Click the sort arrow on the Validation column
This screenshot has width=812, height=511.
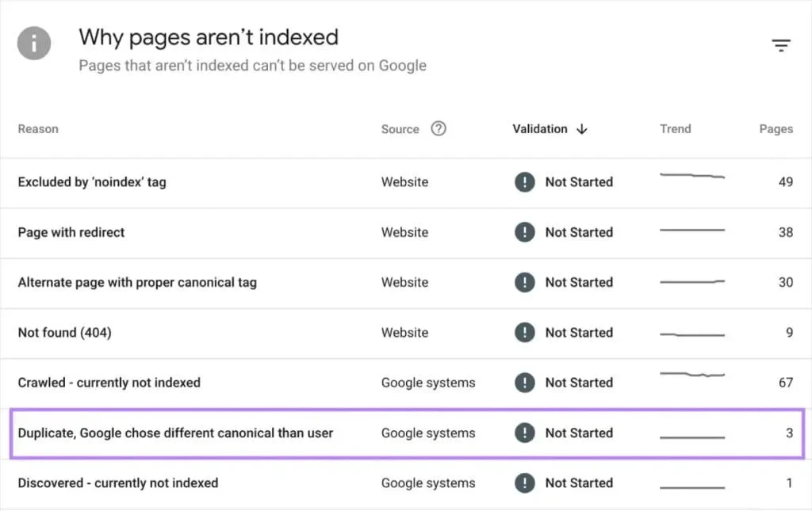(582, 129)
